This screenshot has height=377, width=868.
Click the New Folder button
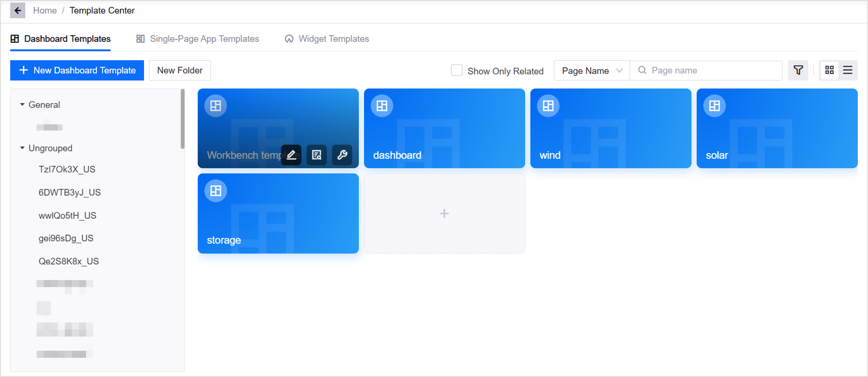(x=180, y=70)
